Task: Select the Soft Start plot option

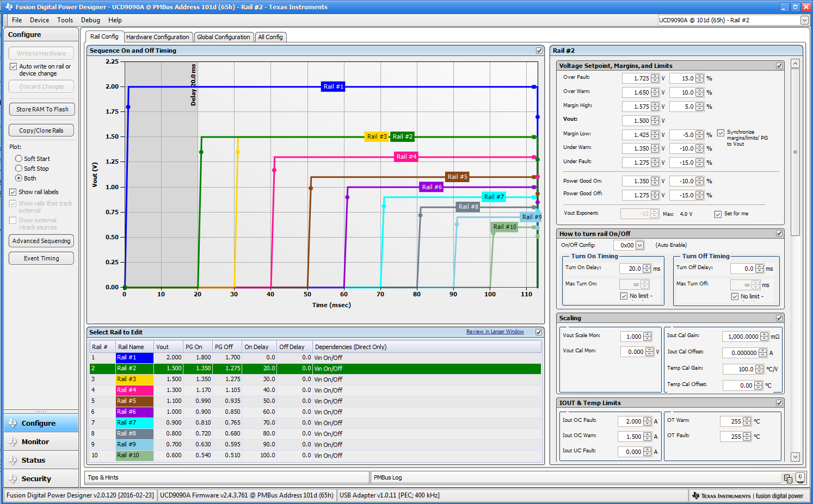Action: (19, 159)
